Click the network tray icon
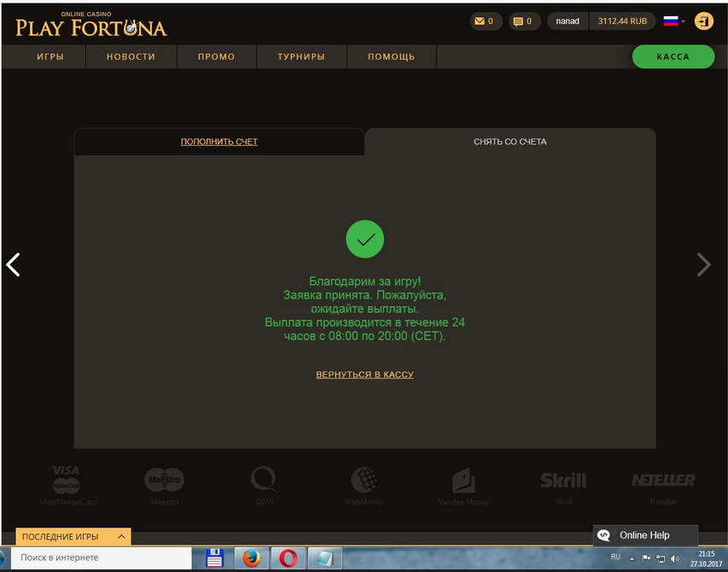The width and height of the screenshot is (728, 572). 661,558
